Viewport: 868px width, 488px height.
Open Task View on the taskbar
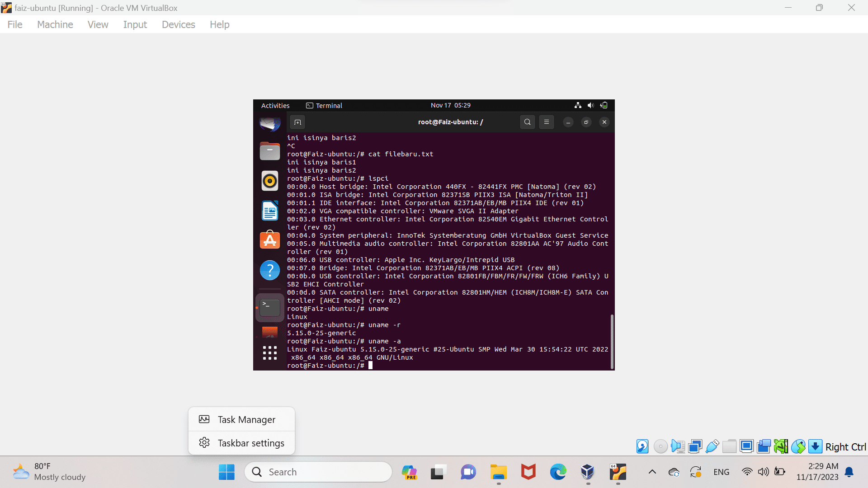[438, 472]
